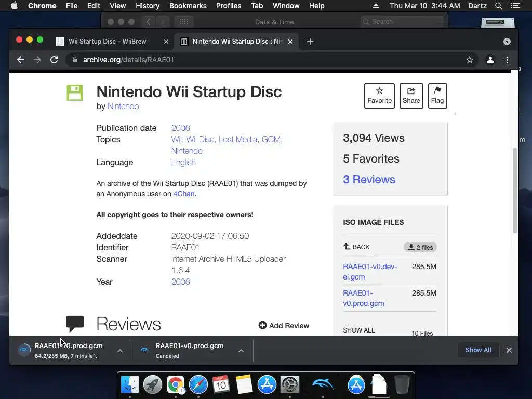
Task: Download RAAE01-v0.prod.gcm from the file list
Action: (363, 298)
